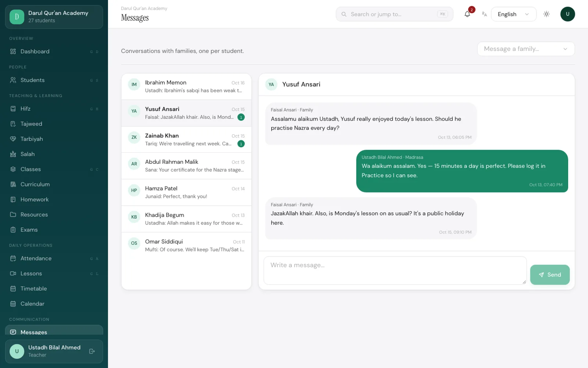Open the Salah page

pos(54,154)
